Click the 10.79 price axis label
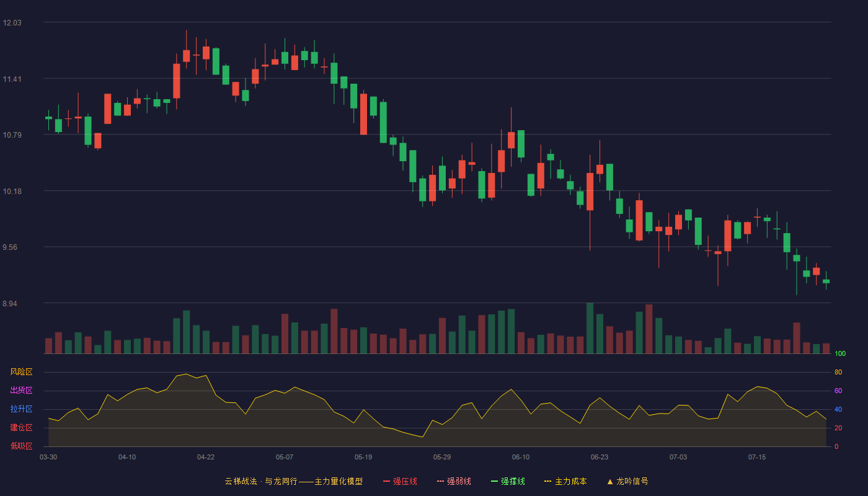The width and height of the screenshot is (868, 496). pos(12,135)
